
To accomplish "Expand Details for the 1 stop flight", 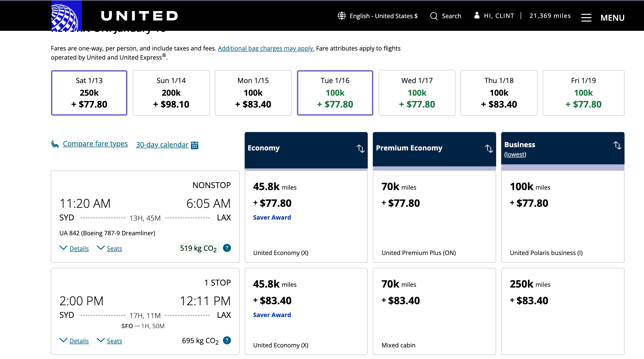I will click(79, 341).
